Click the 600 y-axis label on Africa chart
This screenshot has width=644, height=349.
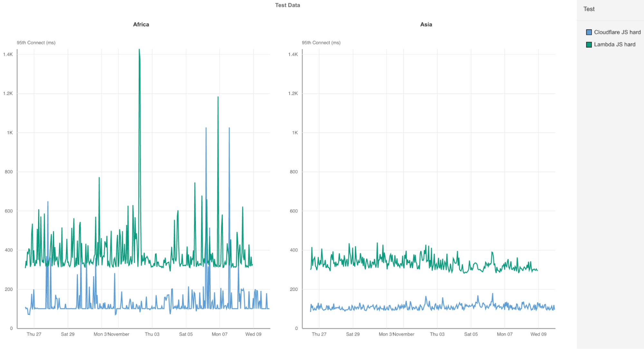9,211
